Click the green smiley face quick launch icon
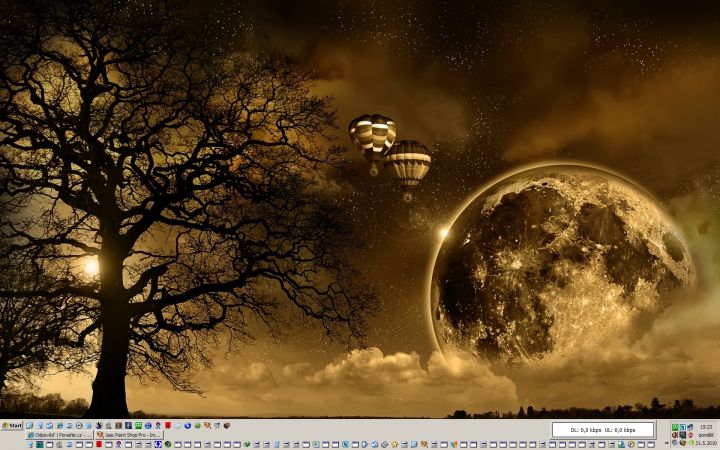Viewport: 720px width, 450px height. [138, 426]
